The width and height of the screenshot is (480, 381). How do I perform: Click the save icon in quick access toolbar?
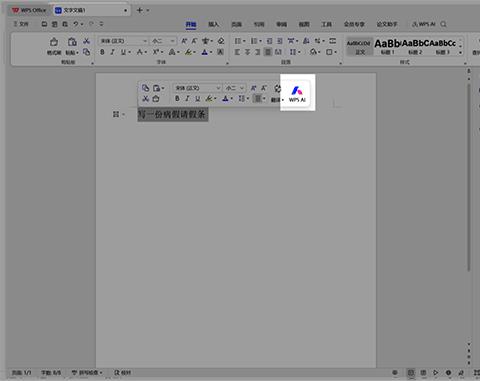(44, 24)
